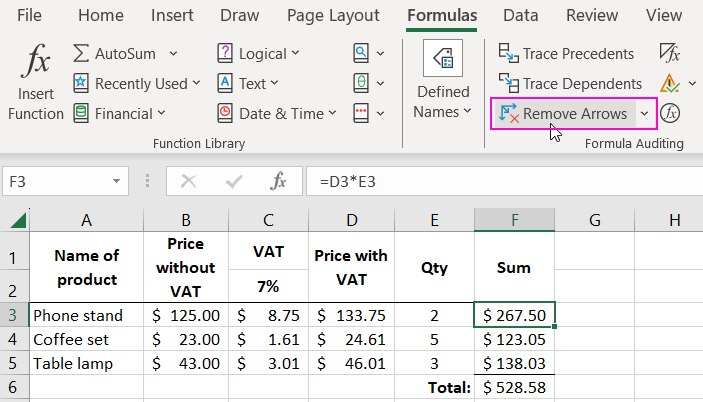Click the formula bar fx insert function icon
This screenshot has width=703, height=402.
[279, 182]
